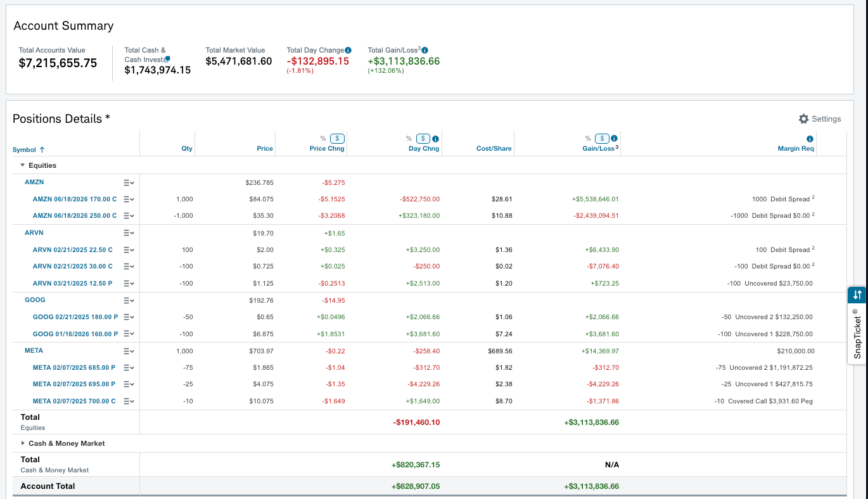Click Total Day Change value -$132,895.15
Viewport: 868px width, 499px height.
[x=318, y=61]
